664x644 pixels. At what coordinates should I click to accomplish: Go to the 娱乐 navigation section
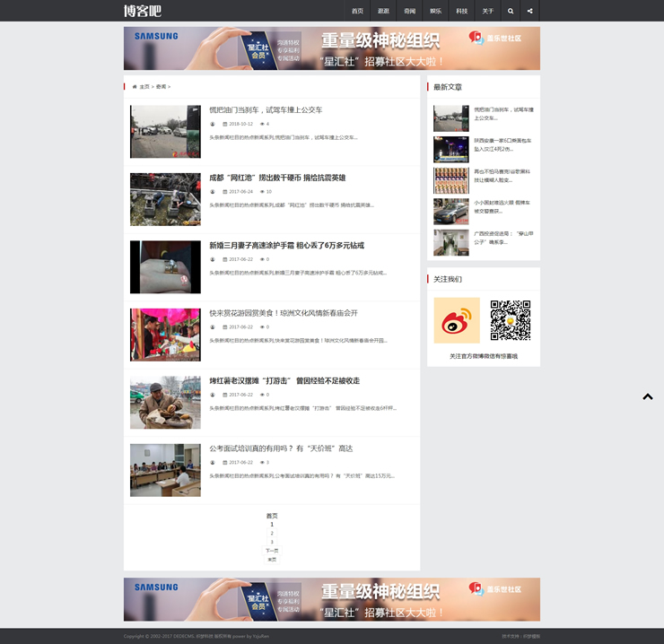(x=435, y=11)
